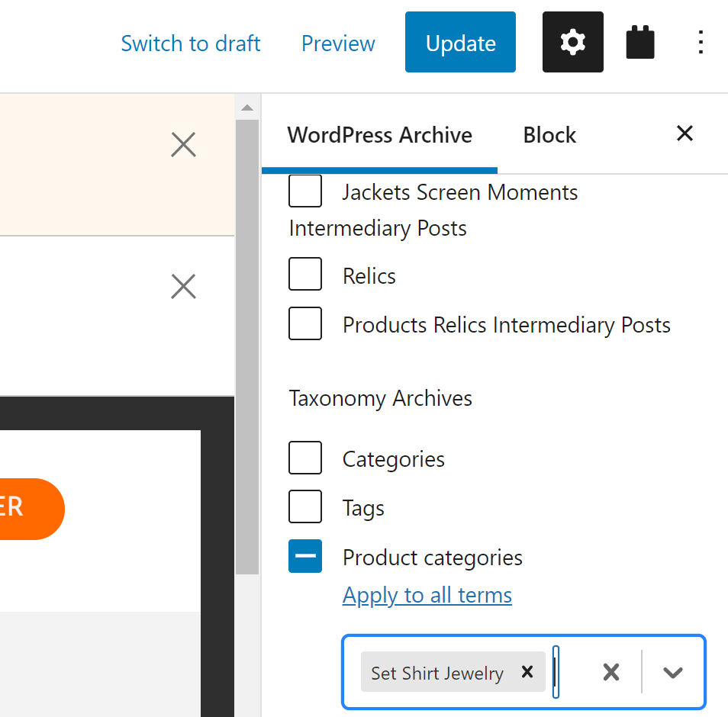This screenshot has width=728, height=717.
Task: Expand the product category terms dropdown
Action: coord(673,672)
